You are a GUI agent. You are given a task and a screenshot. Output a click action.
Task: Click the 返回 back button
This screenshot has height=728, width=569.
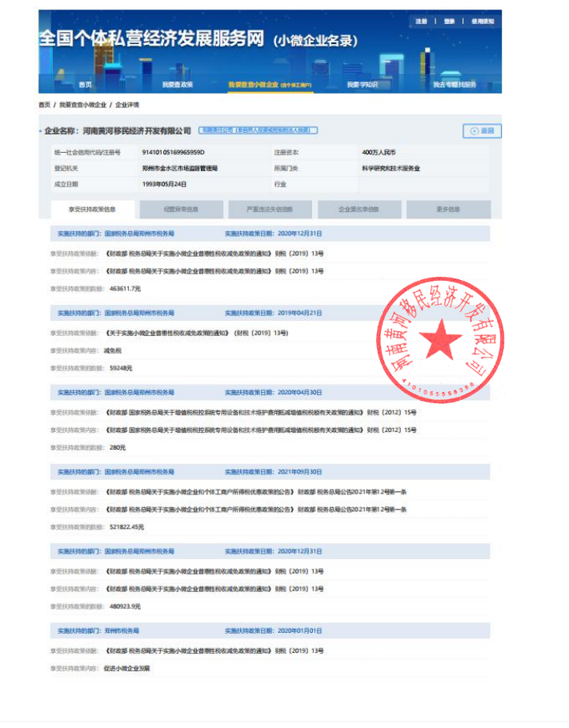point(482,131)
